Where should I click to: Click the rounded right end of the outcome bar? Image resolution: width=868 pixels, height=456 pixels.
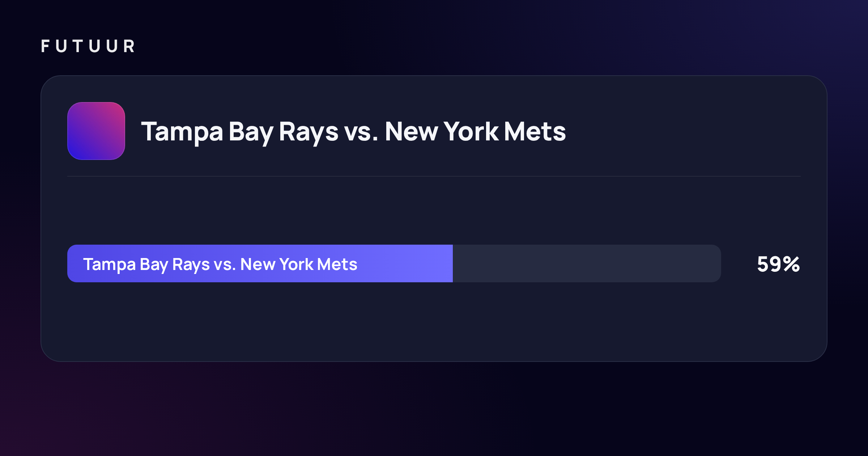[x=714, y=263]
